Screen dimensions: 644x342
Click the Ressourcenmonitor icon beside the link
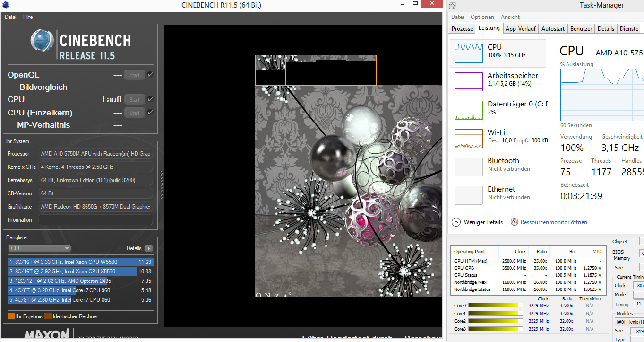515,222
